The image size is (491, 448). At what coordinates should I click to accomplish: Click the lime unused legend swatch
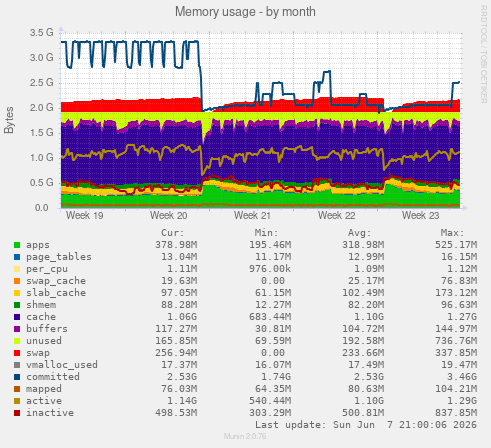pos(17,341)
